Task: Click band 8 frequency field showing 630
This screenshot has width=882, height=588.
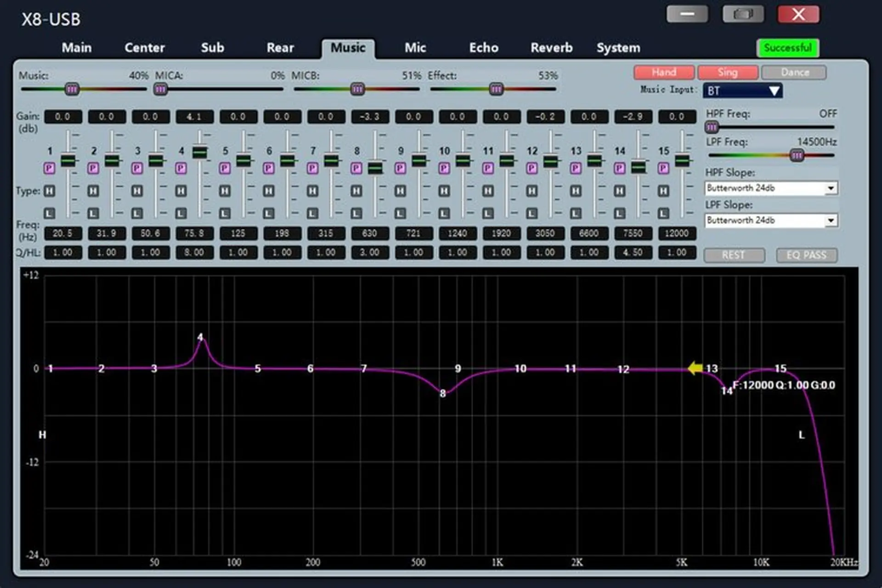Action: 369,233
